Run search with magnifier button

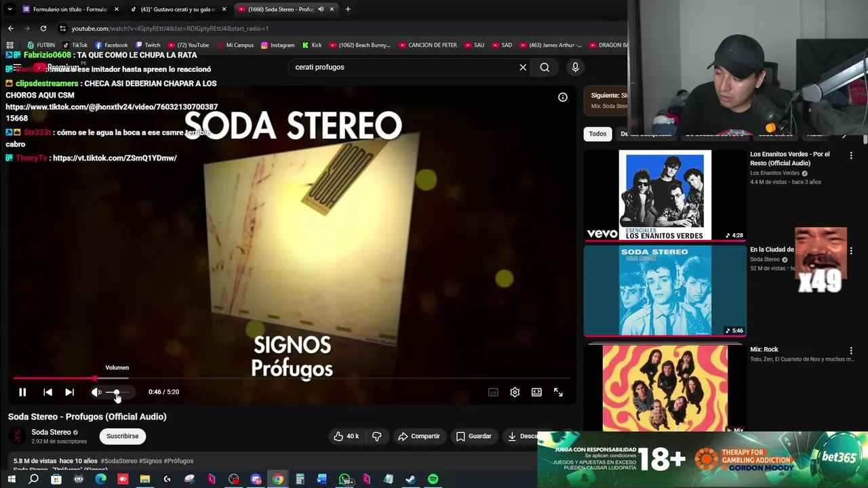(545, 67)
